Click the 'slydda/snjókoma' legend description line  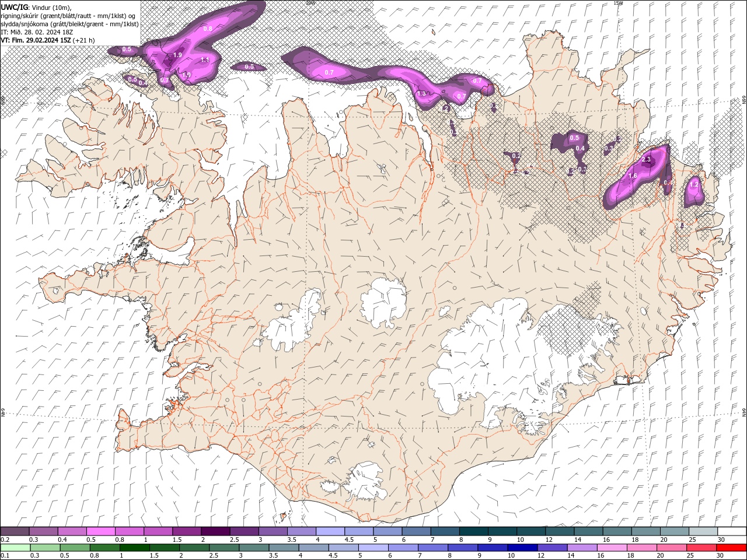pos(69,24)
